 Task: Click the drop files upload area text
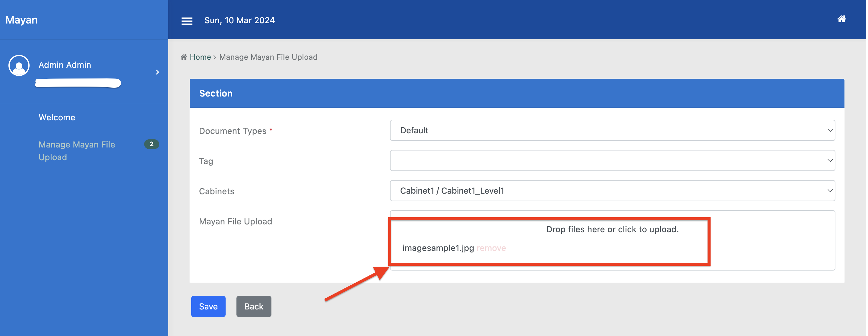pos(612,229)
